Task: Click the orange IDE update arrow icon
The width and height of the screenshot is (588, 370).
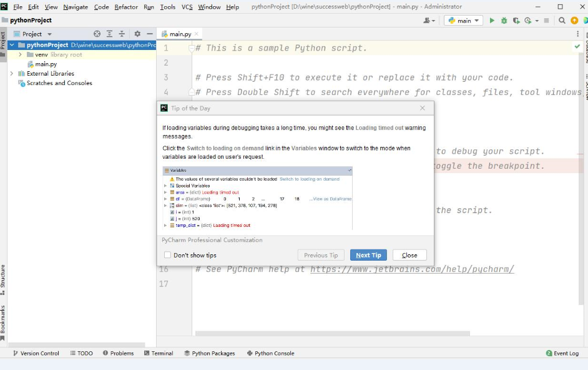Action: (x=574, y=21)
